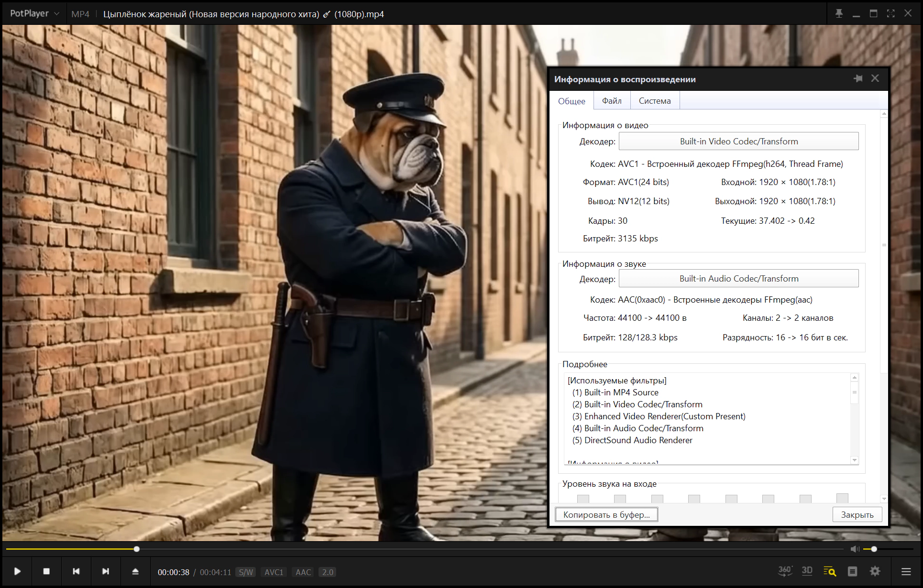The width and height of the screenshot is (923, 588).
Task: Click the 'Кадры: 30' value
Action: tap(607, 221)
